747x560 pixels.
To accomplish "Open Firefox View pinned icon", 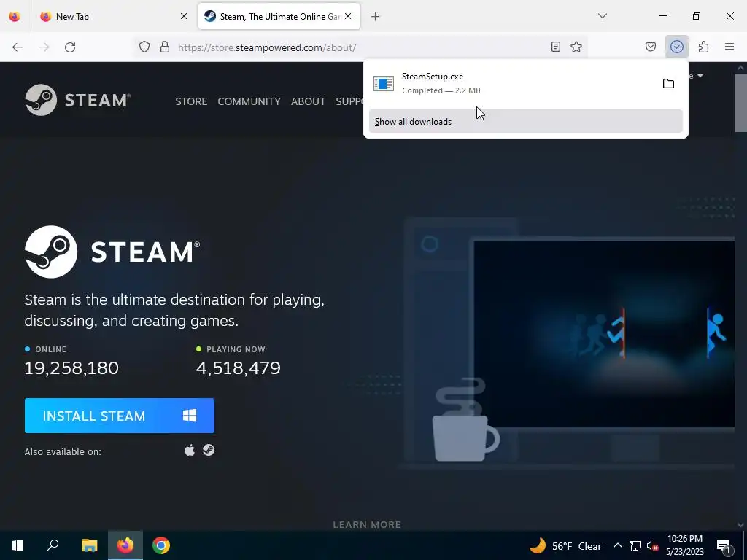I will click(15, 17).
